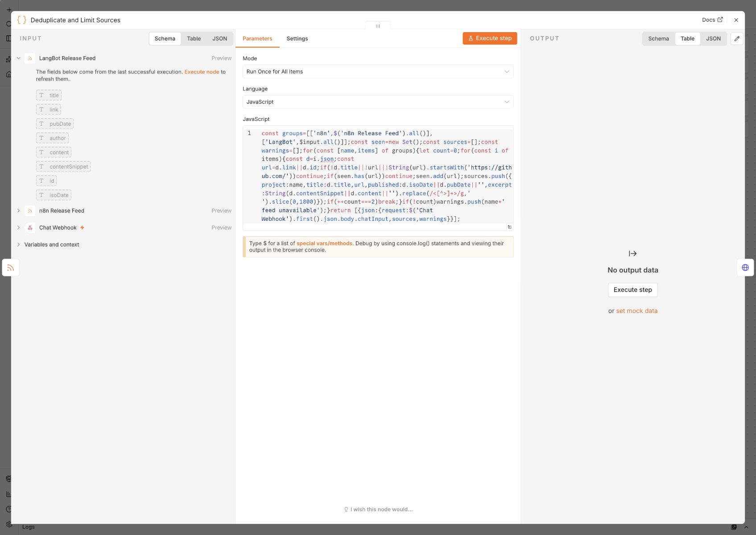Viewport: 756px width, 535px height.
Task: Click Execute step in the output panel
Action: click(632, 290)
